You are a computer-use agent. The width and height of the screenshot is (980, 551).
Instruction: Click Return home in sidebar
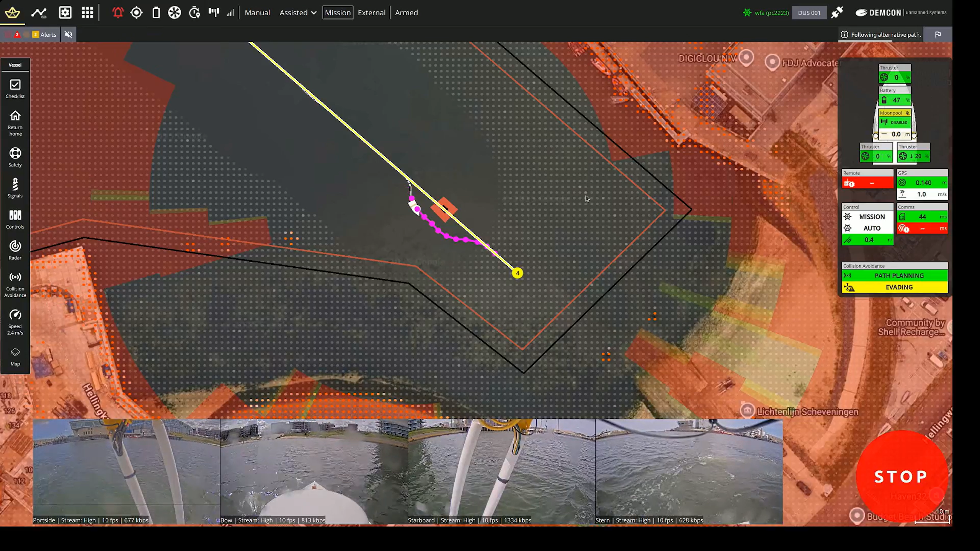point(15,123)
